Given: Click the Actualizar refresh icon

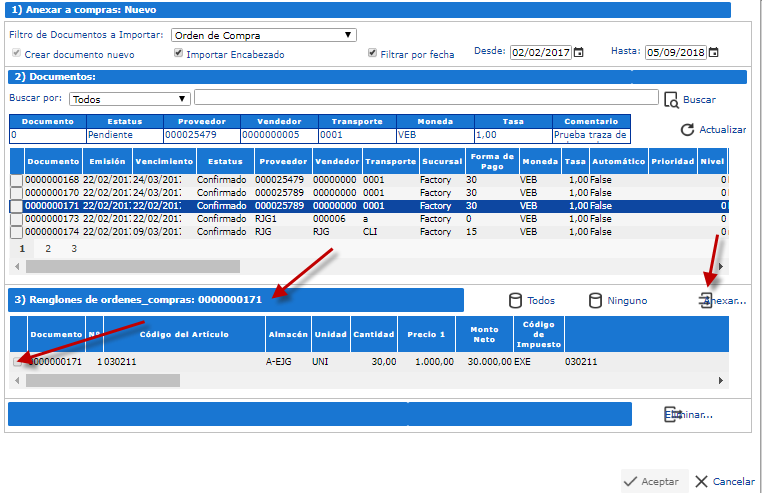Looking at the screenshot, I should pos(687,130).
